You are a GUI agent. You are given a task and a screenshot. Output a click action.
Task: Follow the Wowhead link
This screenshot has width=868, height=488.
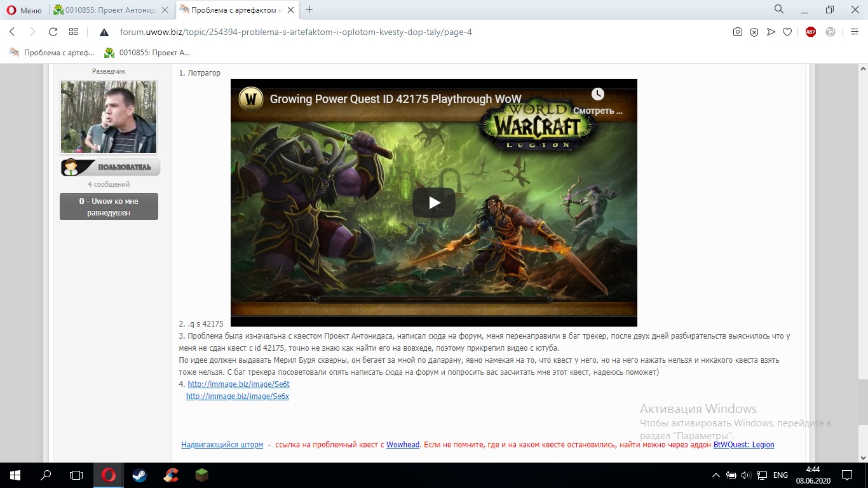[x=403, y=445]
